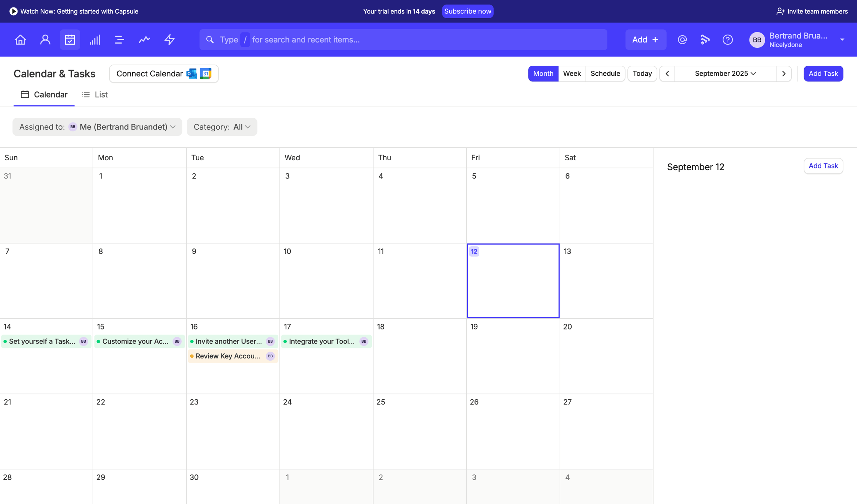The height and width of the screenshot is (504, 857).
Task: Open the Projects lines icon
Action: [x=119, y=40]
